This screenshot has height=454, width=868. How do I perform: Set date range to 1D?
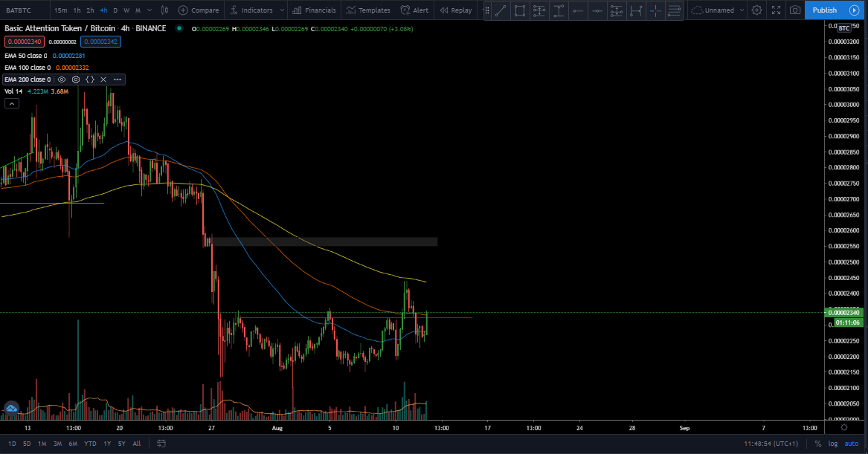point(12,444)
